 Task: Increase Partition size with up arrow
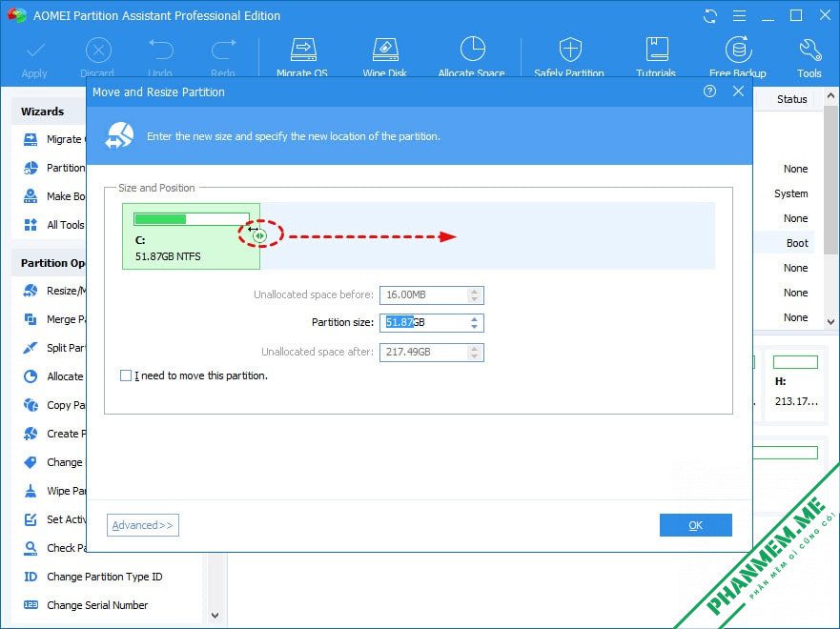pos(474,319)
